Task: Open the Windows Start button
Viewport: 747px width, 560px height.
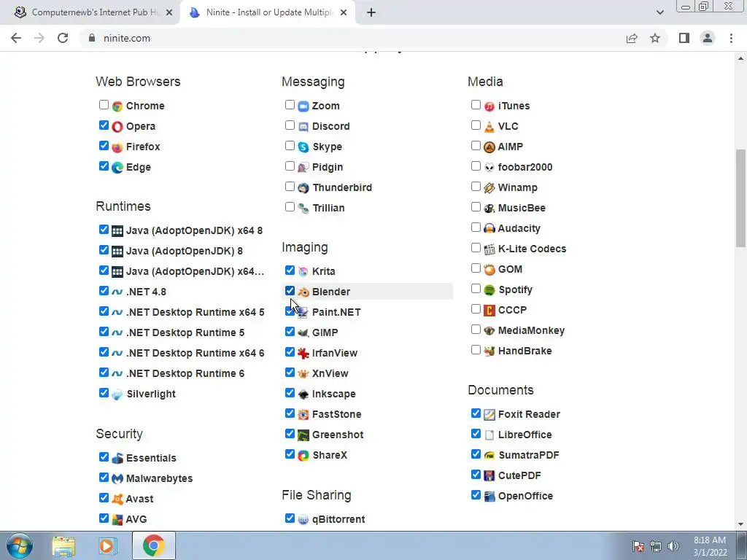Action: [19, 545]
